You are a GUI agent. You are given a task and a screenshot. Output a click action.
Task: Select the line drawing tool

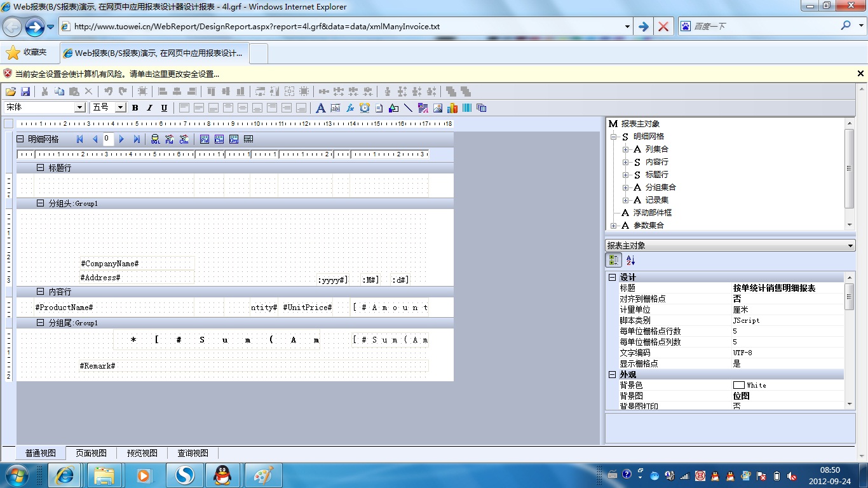pyautogui.click(x=408, y=108)
